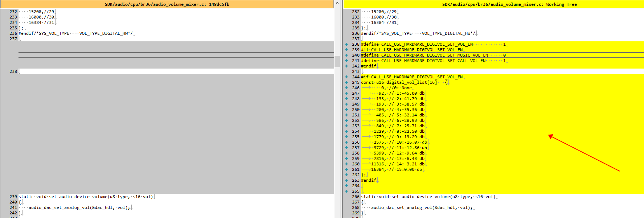Click the '16384 //31' line in the right pane
The width and height of the screenshot is (644, 218).
click(x=384, y=22)
